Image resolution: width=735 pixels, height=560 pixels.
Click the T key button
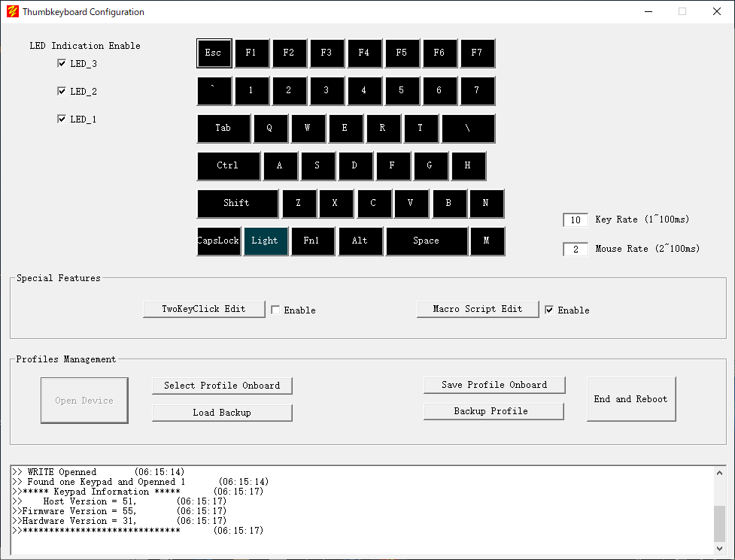point(421,129)
